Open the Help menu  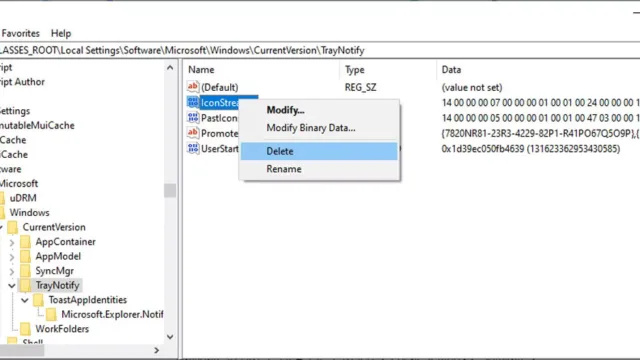pos(61,33)
